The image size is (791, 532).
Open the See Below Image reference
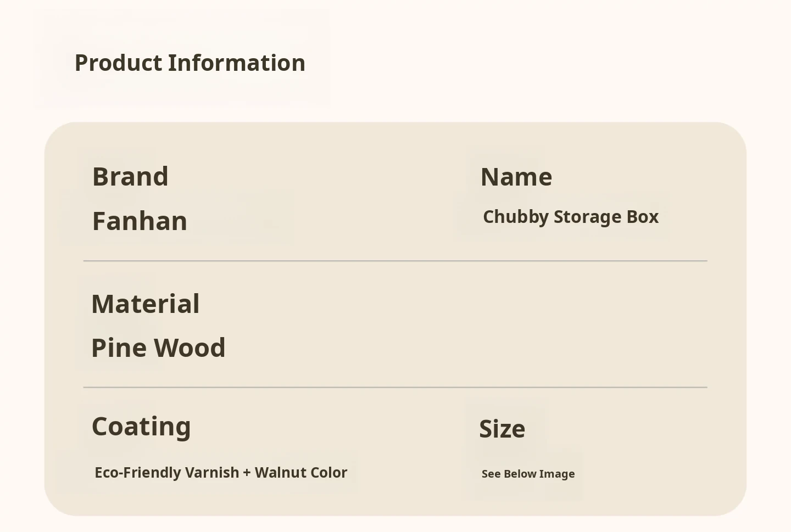[x=528, y=474]
